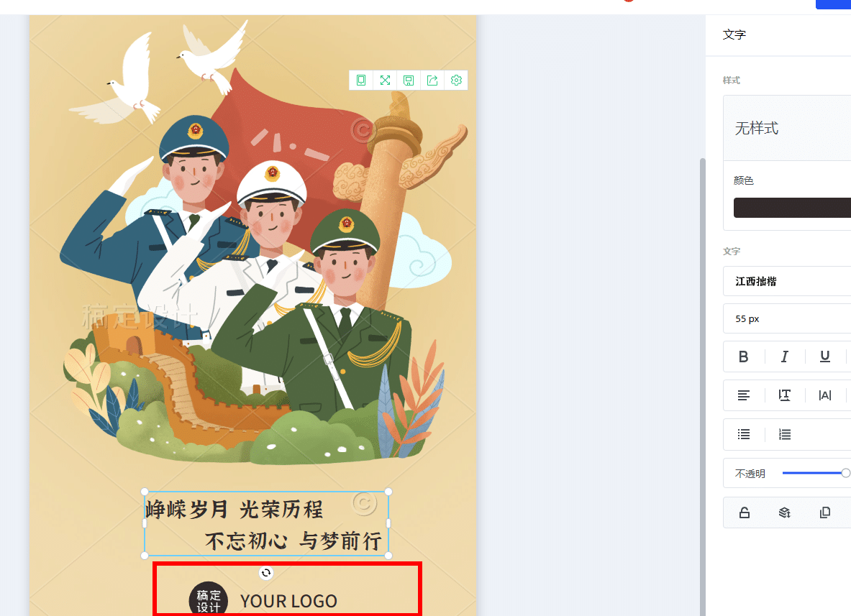Click the fullscreen expand arrows icon
The width and height of the screenshot is (851, 616).
(x=385, y=81)
